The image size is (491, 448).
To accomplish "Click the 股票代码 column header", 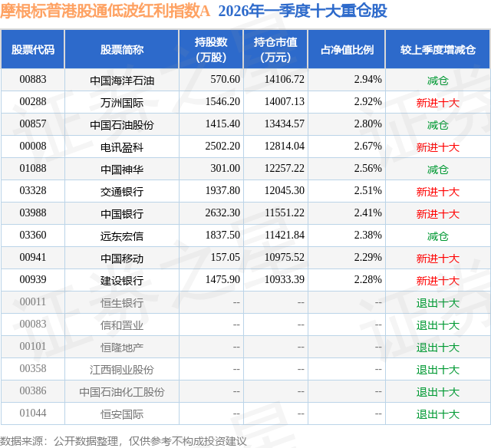I will pos(32,49).
